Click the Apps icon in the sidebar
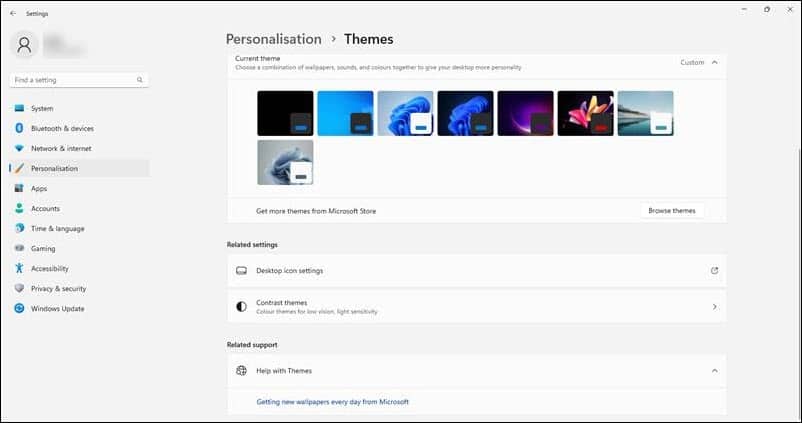802x423 pixels. pos(19,188)
